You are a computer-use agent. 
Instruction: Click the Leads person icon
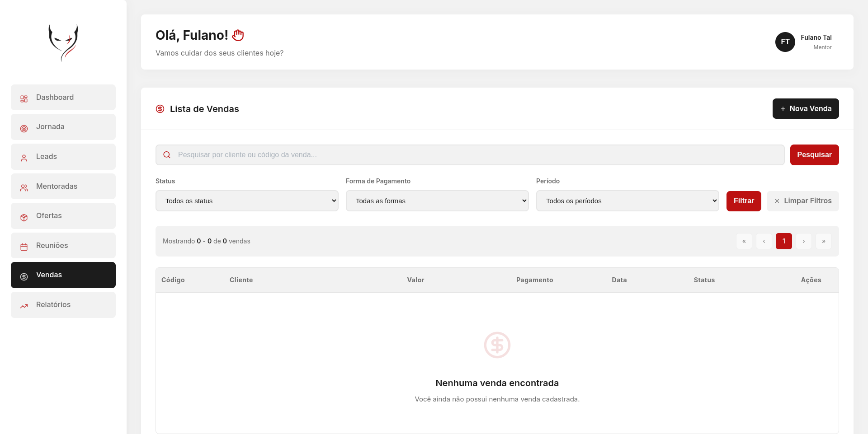coord(24,158)
